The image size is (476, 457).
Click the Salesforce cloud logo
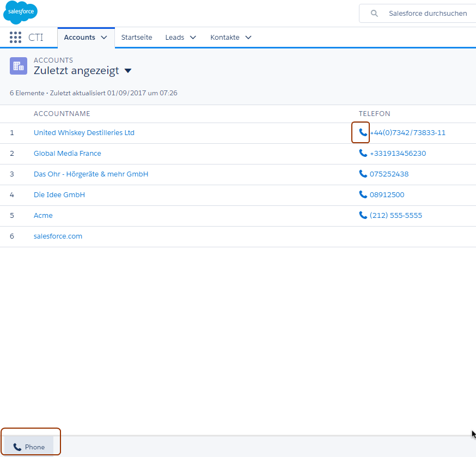pyautogui.click(x=20, y=13)
